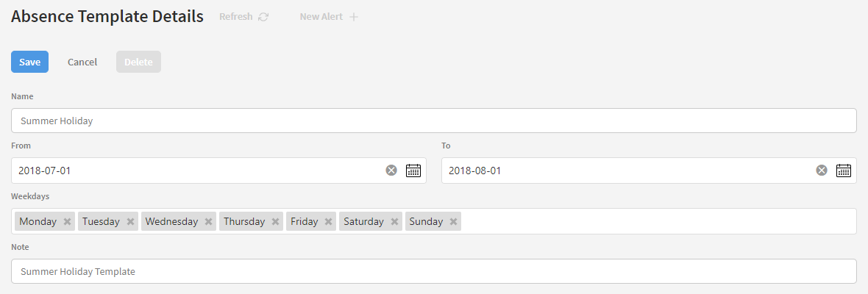Cancel editing the template
This screenshot has width=868, height=294.
[82, 62]
